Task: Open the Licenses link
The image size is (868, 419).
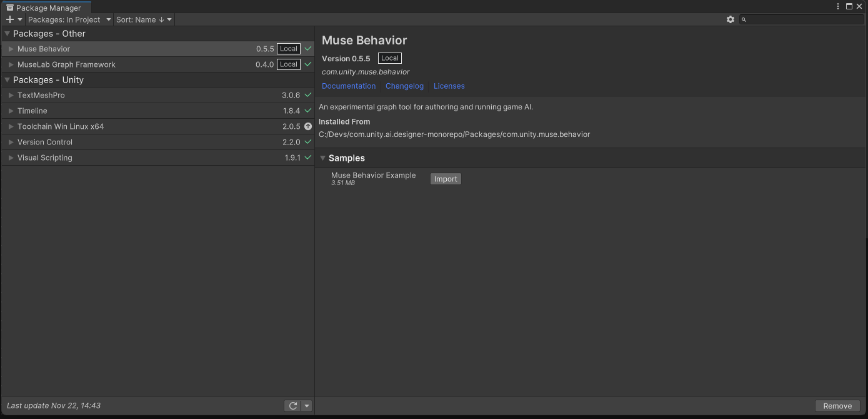Action: point(449,86)
